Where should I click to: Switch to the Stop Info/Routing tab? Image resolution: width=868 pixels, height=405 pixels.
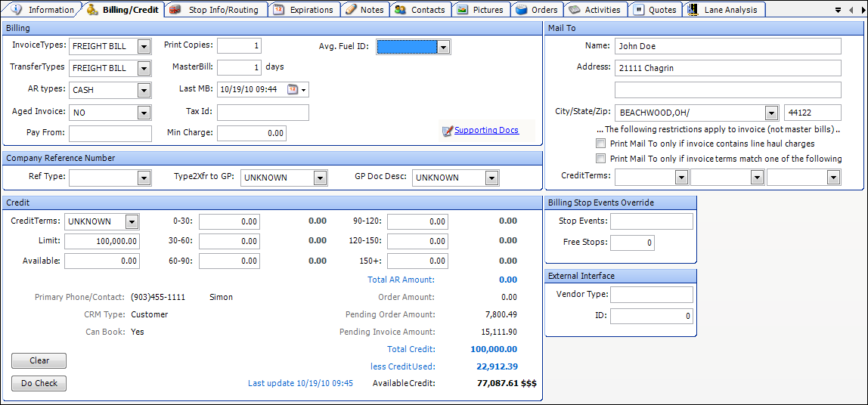[x=217, y=9]
